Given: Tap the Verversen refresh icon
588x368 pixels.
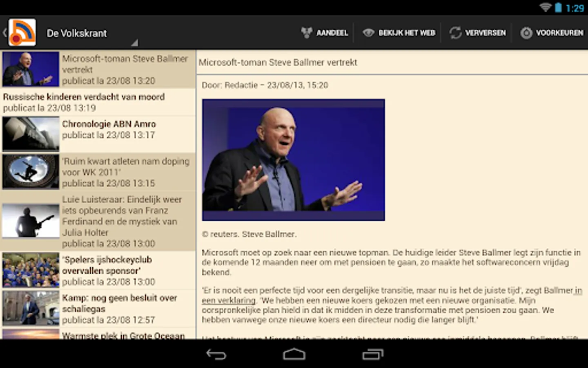Looking at the screenshot, I should pyautogui.click(x=455, y=33).
